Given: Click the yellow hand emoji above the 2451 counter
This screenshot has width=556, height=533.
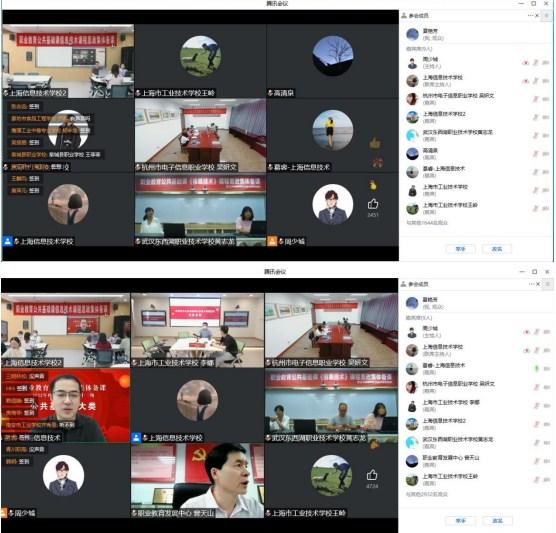Looking at the screenshot, I should point(373,184).
